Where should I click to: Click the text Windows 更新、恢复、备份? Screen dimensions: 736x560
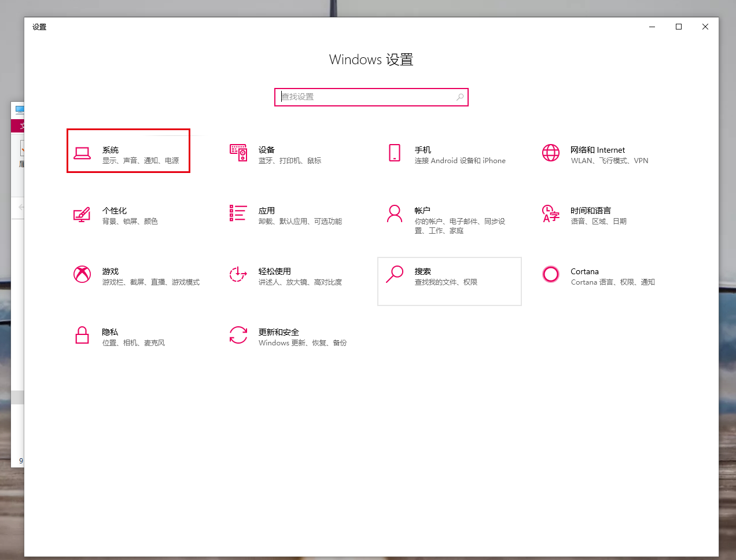pos(303,343)
